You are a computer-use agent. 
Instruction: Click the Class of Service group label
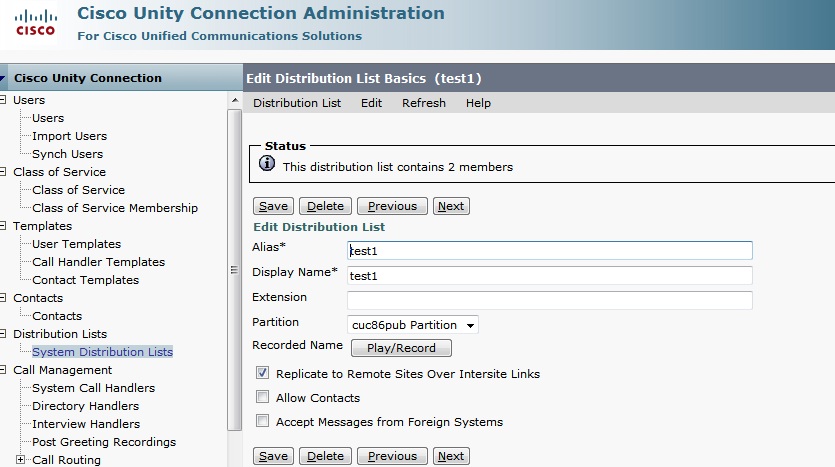point(59,171)
